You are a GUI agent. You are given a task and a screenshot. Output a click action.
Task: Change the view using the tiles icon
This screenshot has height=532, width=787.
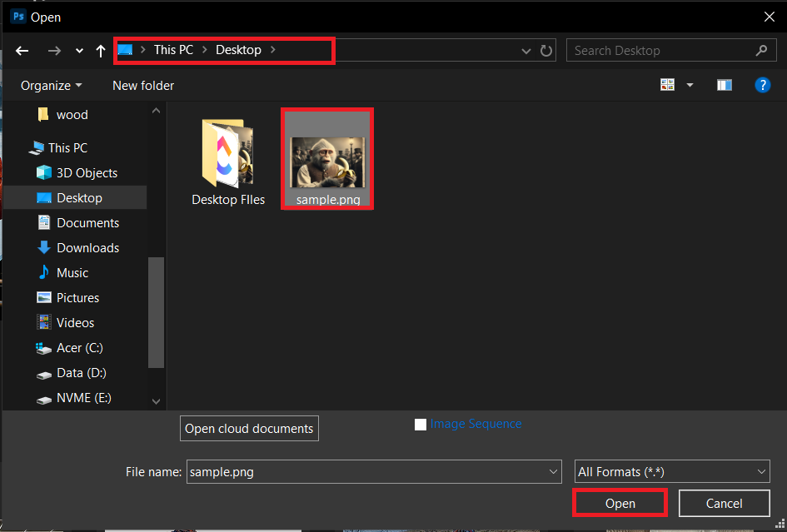666,84
